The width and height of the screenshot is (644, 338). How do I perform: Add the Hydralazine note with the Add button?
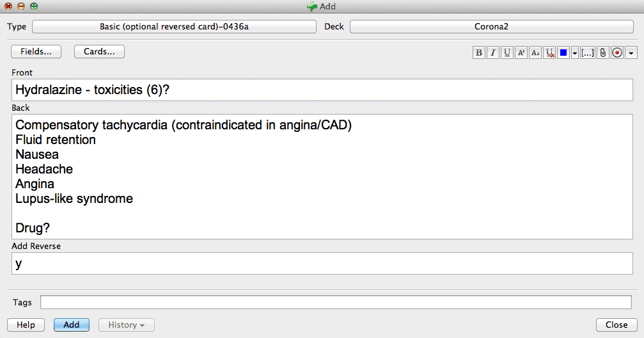[72, 325]
